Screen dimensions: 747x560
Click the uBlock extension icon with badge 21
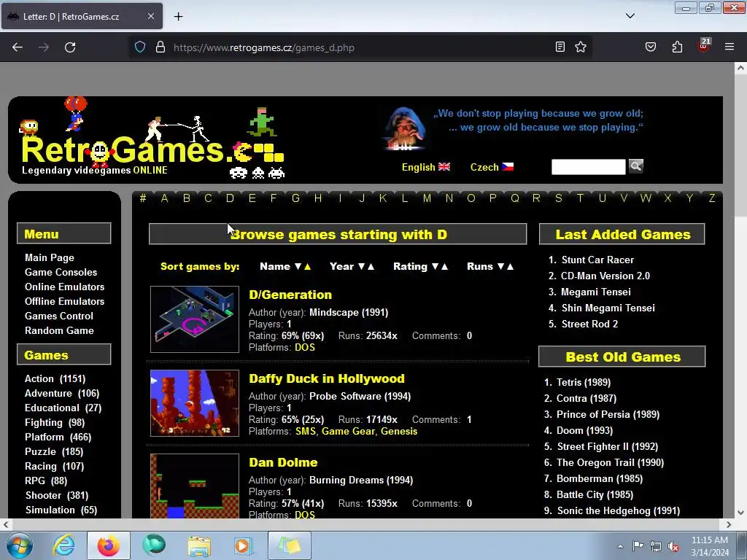click(x=704, y=45)
